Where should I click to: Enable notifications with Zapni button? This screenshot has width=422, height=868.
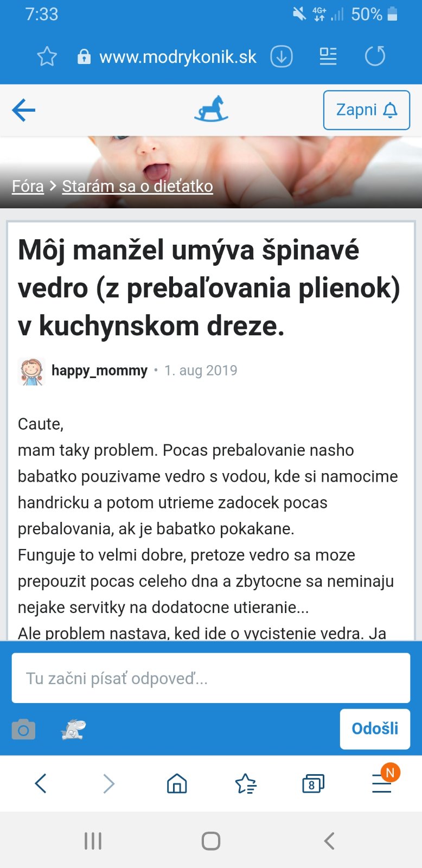(366, 110)
